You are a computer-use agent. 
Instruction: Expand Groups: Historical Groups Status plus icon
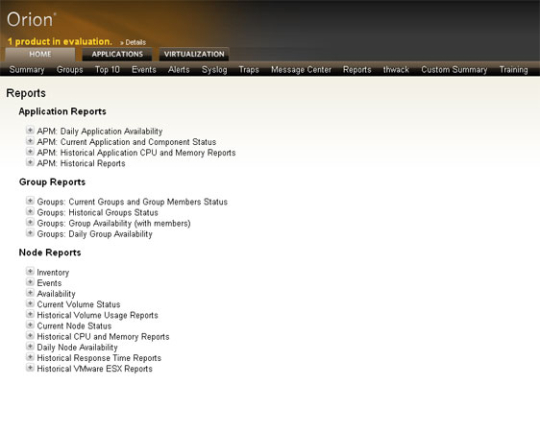[x=30, y=211]
